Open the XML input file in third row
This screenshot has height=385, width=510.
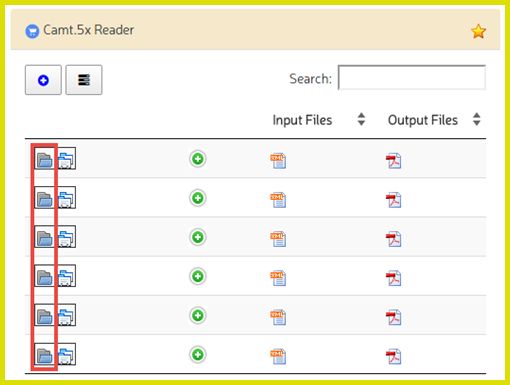coord(278,239)
